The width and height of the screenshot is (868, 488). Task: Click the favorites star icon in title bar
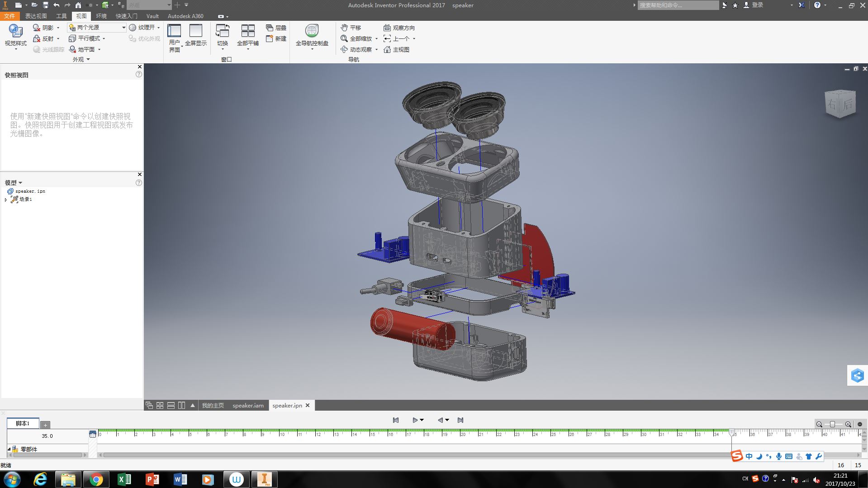pyautogui.click(x=735, y=5)
